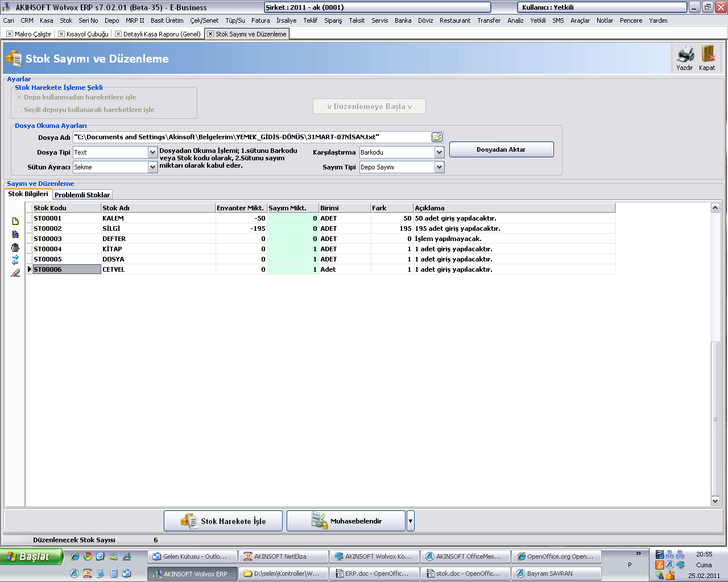The width and height of the screenshot is (728, 582).
Task: Click Internet Explorer quick launch icon
Action: [x=75, y=556]
